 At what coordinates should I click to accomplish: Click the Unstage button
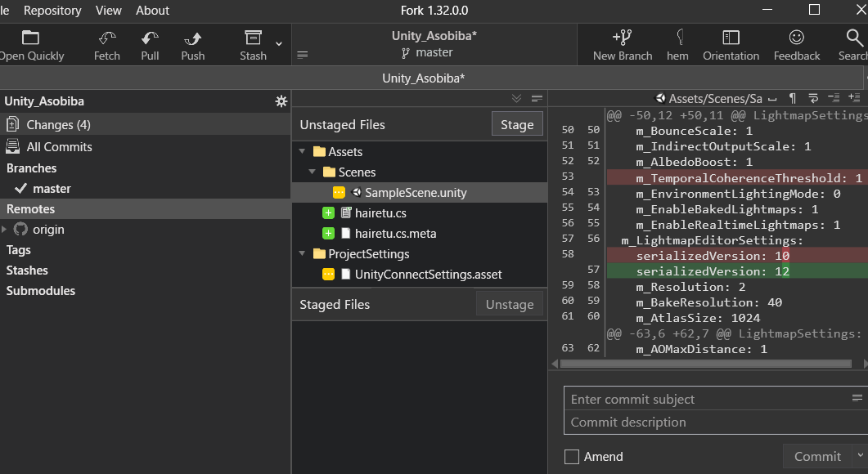click(510, 304)
